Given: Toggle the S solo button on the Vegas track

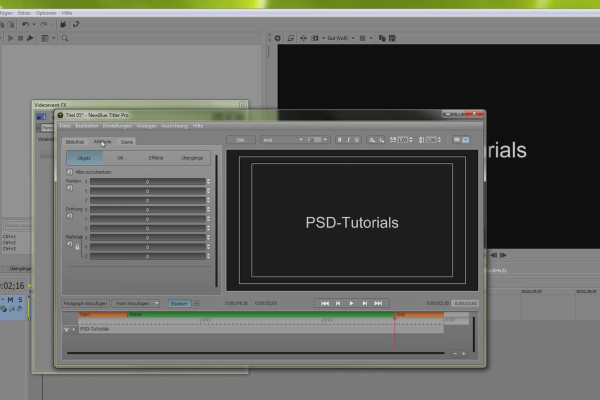Looking at the screenshot, I should tap(20, 300).
